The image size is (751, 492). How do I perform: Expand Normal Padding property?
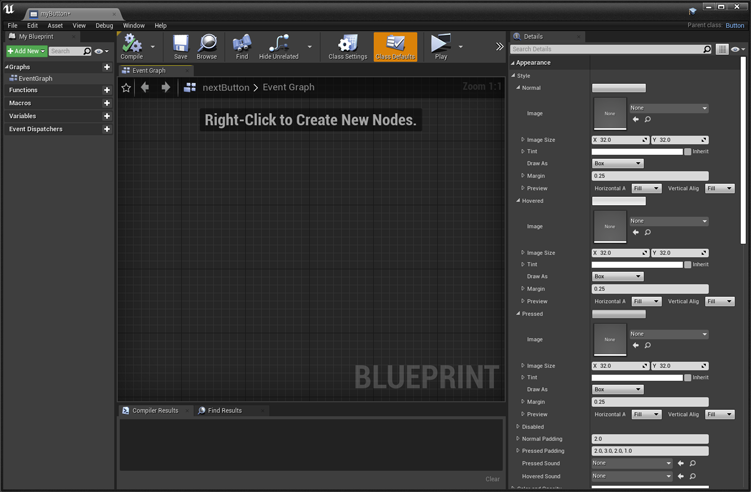(518, 438)
